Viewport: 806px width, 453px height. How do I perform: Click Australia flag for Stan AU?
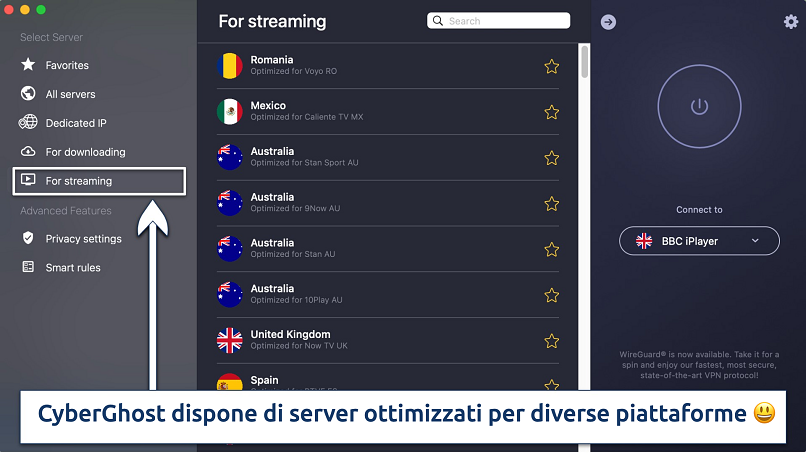230,249
